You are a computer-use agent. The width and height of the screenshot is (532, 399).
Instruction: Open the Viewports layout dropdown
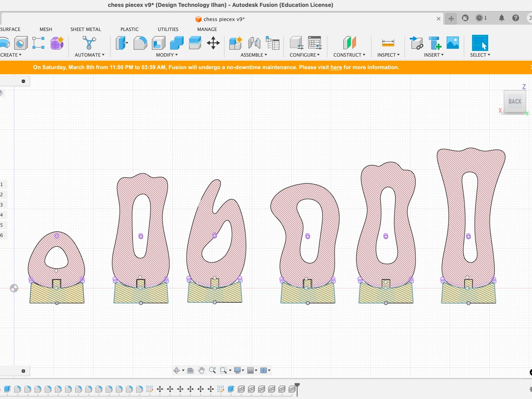(x=265, y=370)
